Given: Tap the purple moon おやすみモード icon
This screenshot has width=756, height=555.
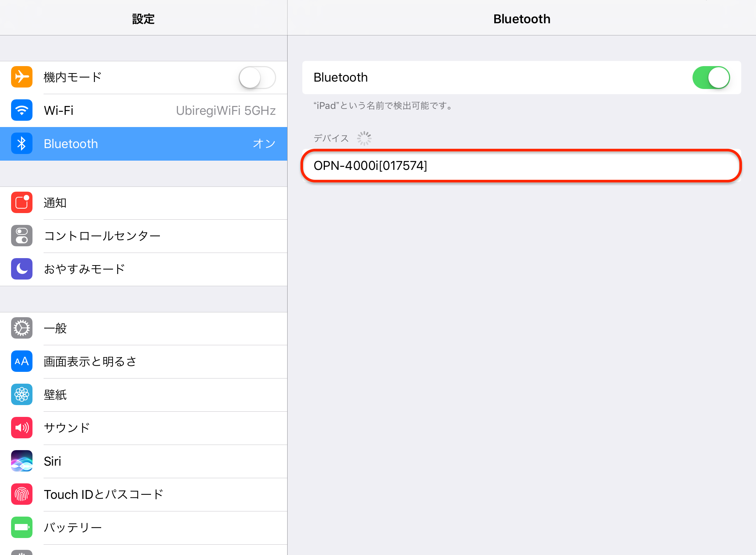Looking at the screenshot, I should [x=22, y=269].
